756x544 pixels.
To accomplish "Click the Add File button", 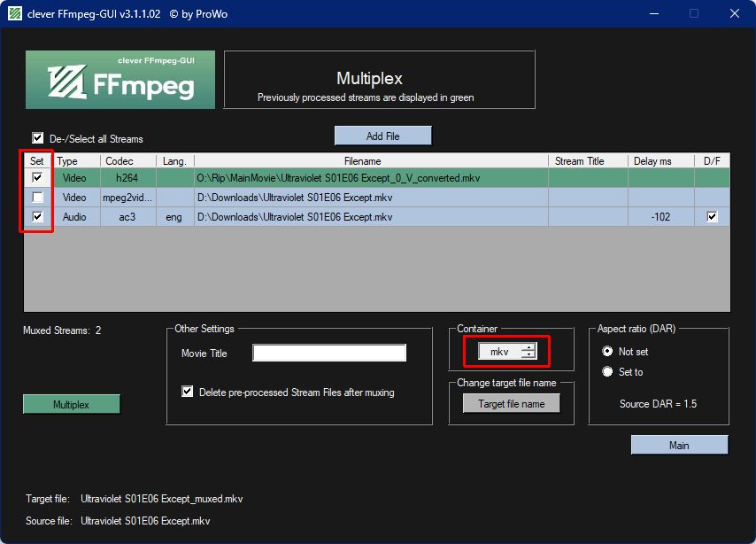I will [x=382, y=136].
